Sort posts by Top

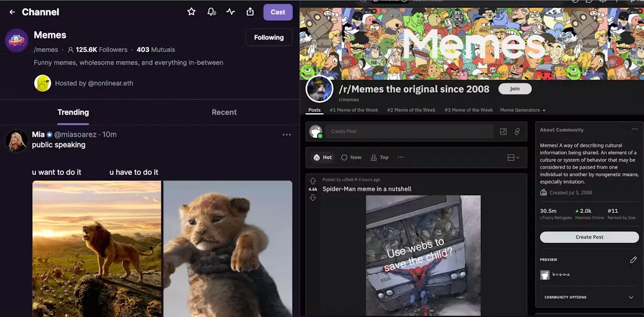pos(379,157)
